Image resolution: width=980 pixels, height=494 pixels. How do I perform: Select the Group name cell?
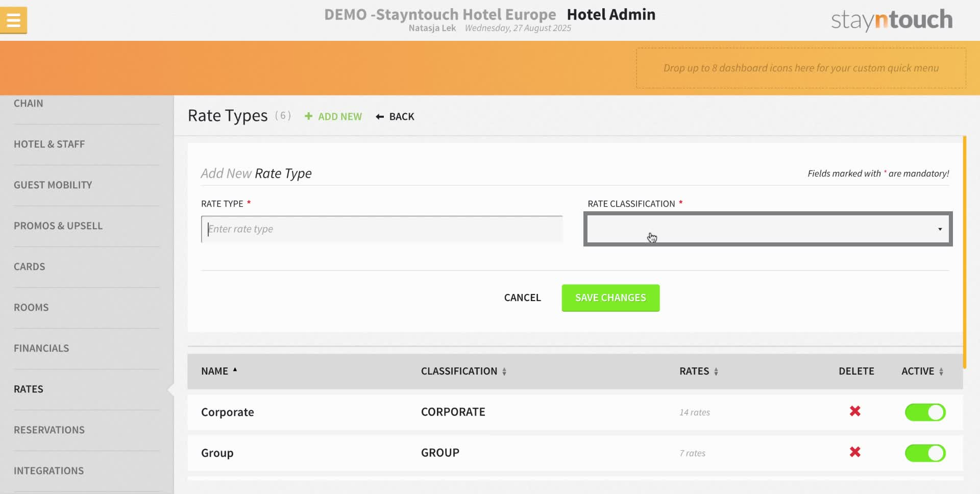(x=217, y=453)
